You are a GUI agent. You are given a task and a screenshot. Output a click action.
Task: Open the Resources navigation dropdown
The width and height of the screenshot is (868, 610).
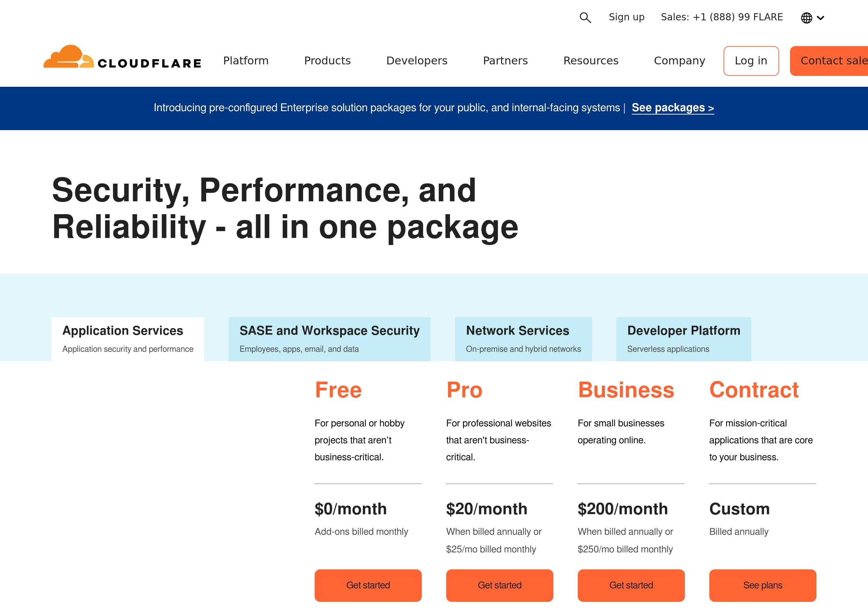591,60
